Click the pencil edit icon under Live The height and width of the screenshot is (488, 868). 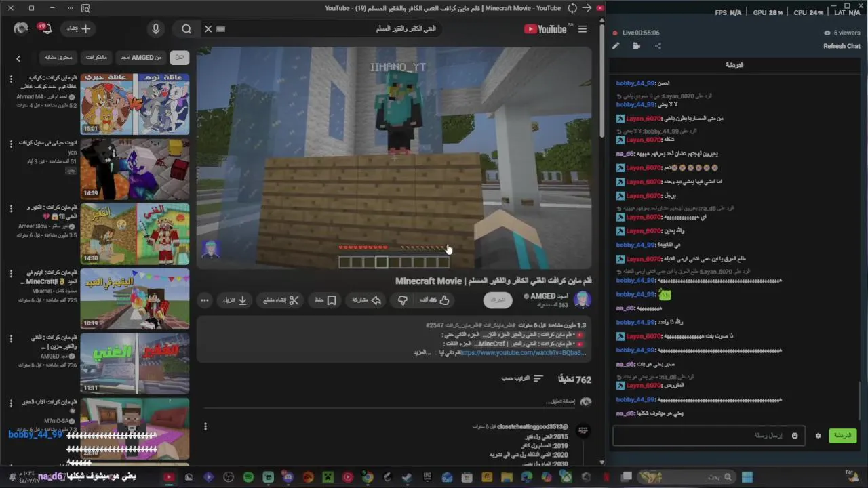(616, 46)
